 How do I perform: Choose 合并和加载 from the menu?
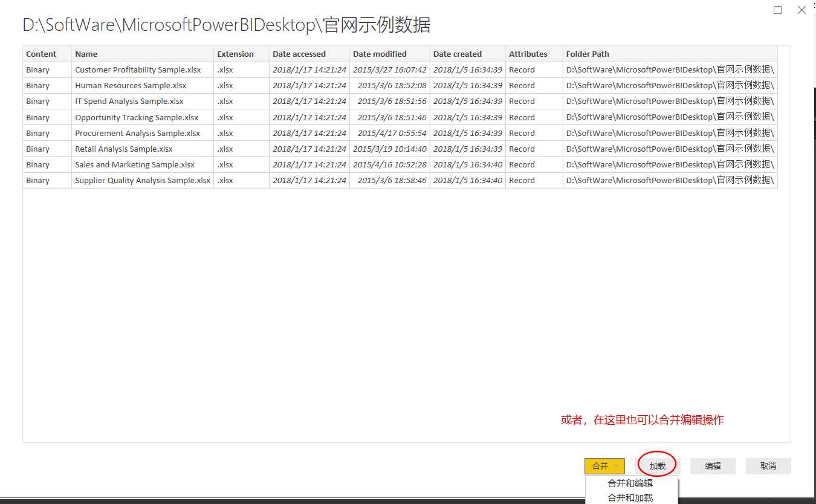[x=630, y=497]
